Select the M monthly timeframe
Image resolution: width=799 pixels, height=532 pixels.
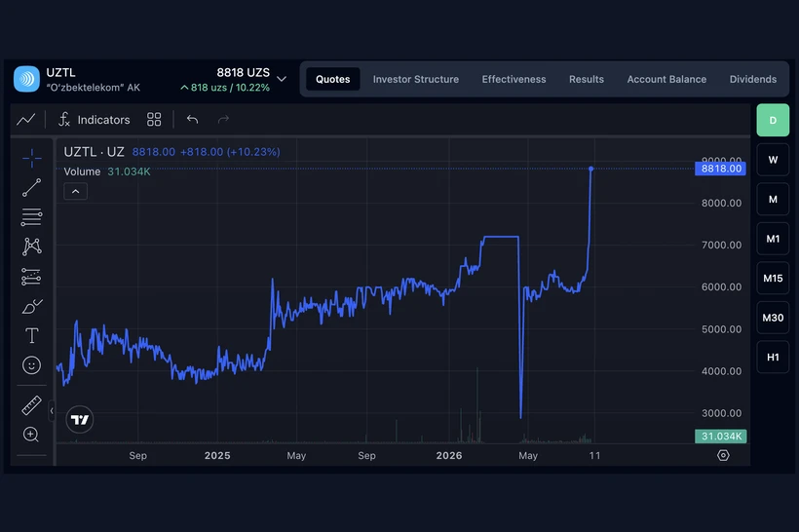(773, 199)
